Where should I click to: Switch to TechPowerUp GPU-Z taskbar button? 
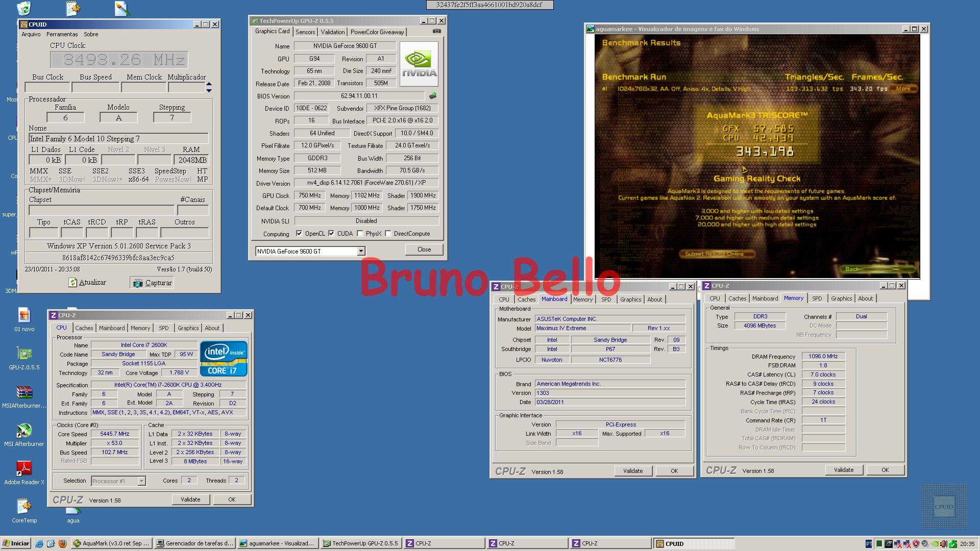pyautogui.click(x=361, y=543)
